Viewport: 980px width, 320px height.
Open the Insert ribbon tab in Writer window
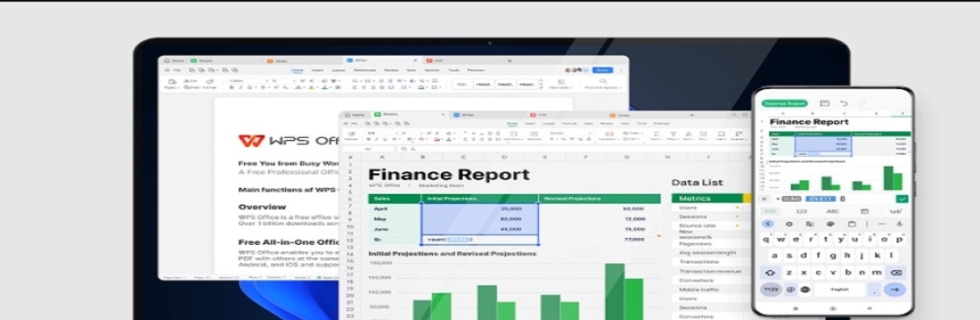(317, 70)
